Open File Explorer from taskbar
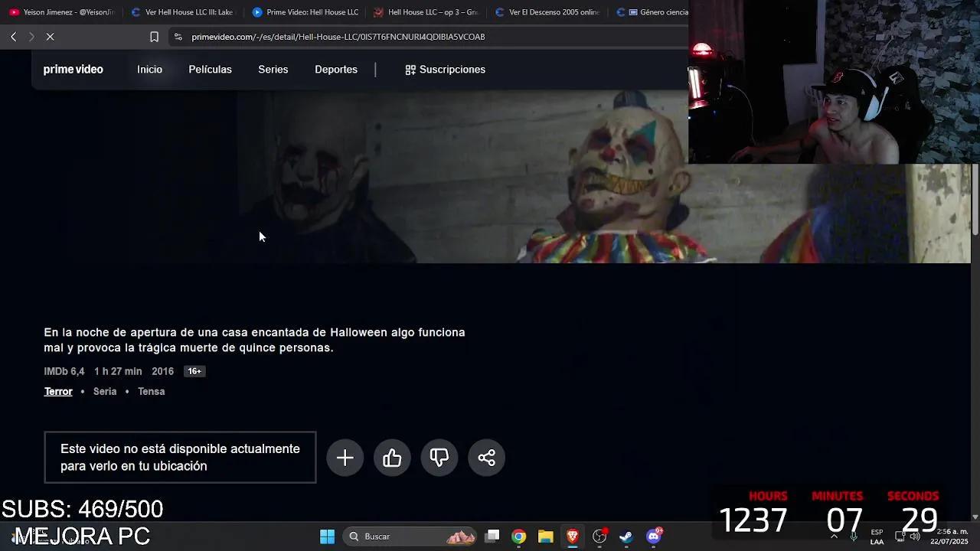 pos(545,536)
